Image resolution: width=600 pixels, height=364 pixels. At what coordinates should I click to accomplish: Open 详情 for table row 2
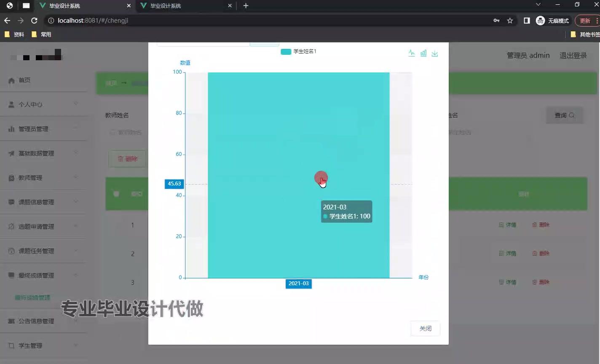coord(507,254)
